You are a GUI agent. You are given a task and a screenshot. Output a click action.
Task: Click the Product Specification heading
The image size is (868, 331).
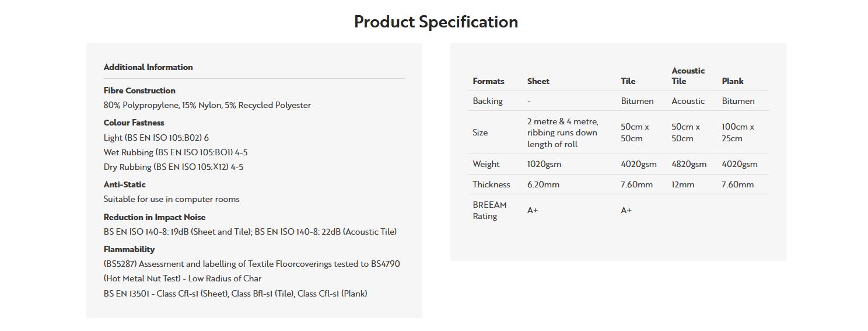pos(436,22)
